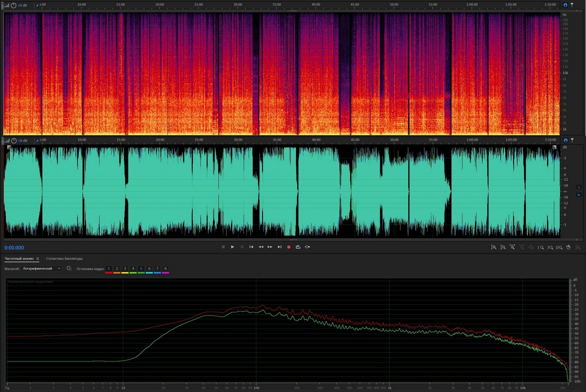The width and height of the screenshot is (586, 392).
Task: Click pin icon beside +0 dB in spectral header
Action: click(37, 5)
